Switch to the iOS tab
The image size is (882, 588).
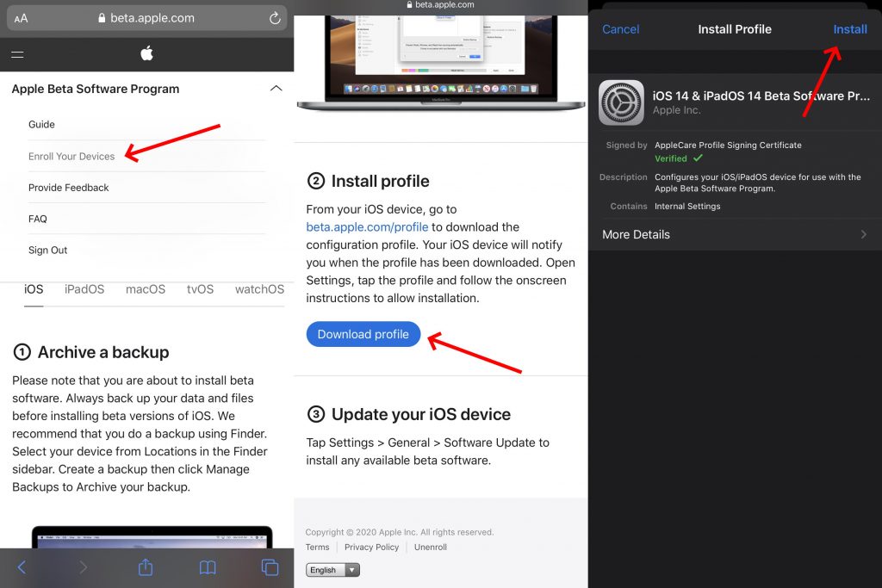(34, 289)
